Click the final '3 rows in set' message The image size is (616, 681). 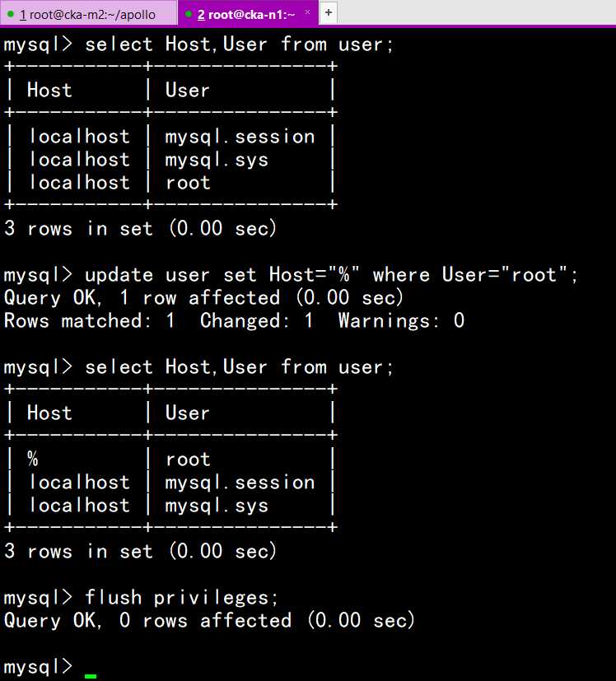pyautogui.click(x=140, y=552)
